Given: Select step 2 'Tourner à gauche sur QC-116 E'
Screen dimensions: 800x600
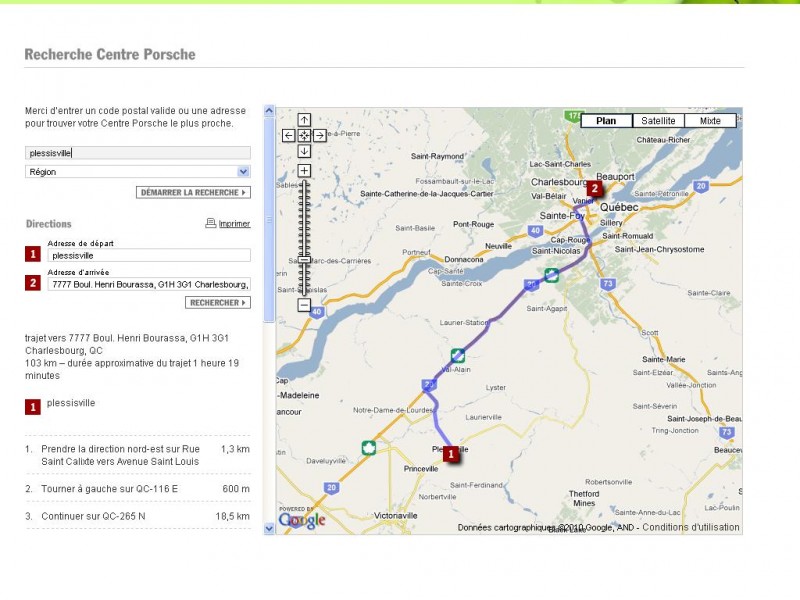Looking at the screenshot, I should (138, 489).
